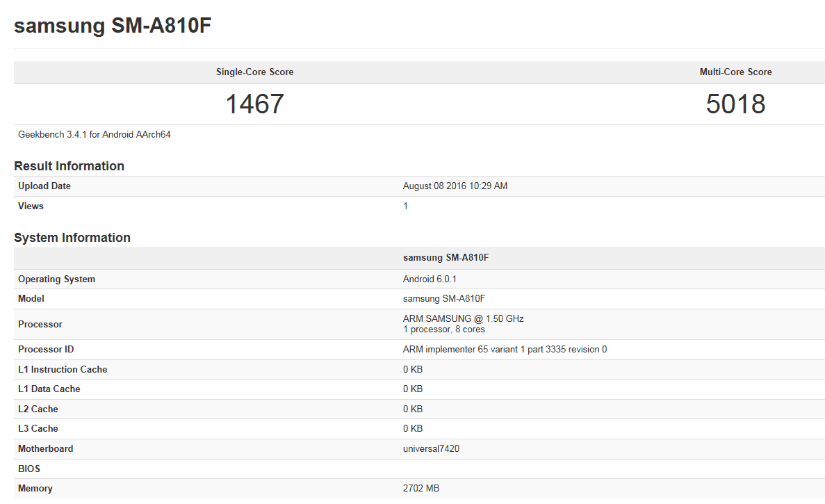The height and width of the screenshot is (504, 825).
Task: Select the Result Information section heading
Action: click(x=69, y=165)
